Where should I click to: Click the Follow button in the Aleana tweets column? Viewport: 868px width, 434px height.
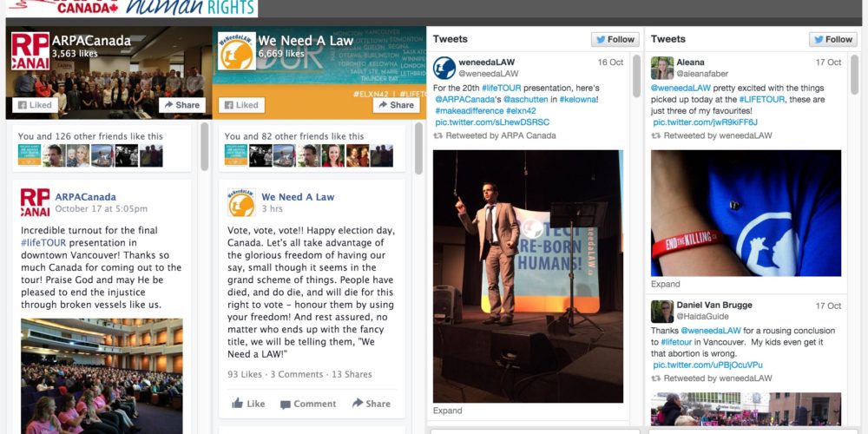pyautogui.click(x=833, y=39)
